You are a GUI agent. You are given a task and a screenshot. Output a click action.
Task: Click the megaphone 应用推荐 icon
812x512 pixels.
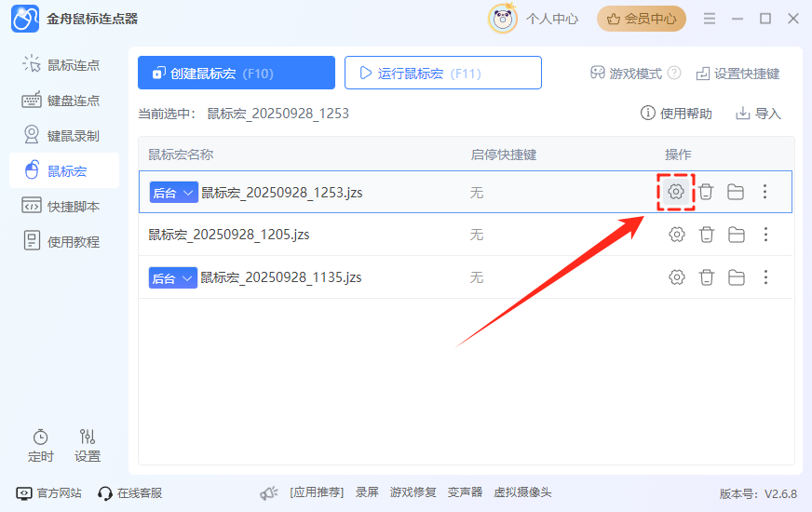[269, 492]
